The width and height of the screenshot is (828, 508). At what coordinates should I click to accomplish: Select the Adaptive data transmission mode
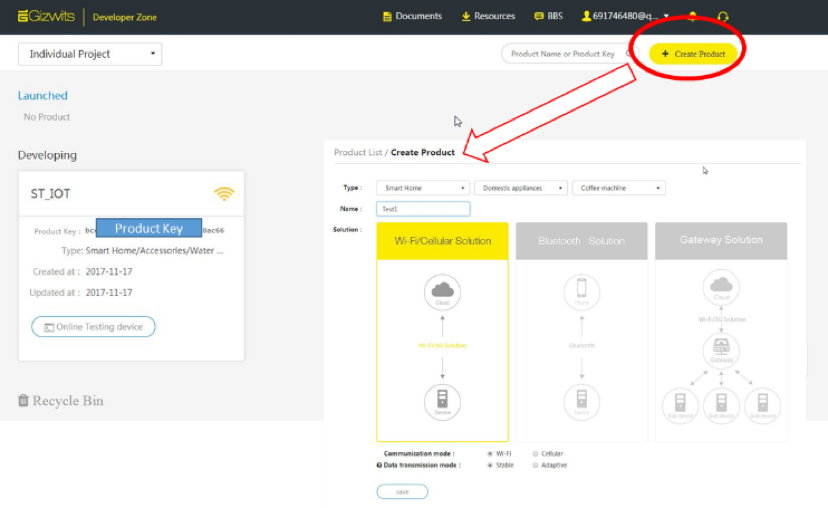click(x=535, y=465)
